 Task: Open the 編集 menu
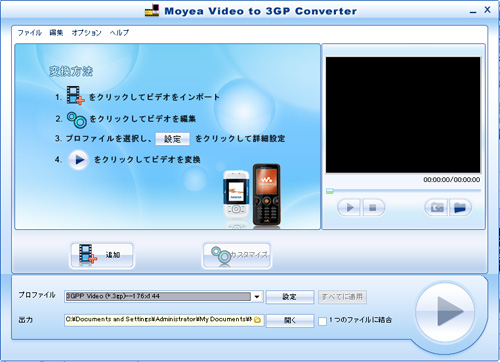coord(56,33)
